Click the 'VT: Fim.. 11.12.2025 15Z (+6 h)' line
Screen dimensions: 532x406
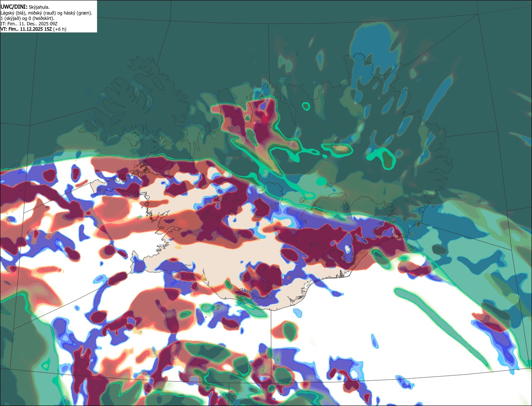33,29
